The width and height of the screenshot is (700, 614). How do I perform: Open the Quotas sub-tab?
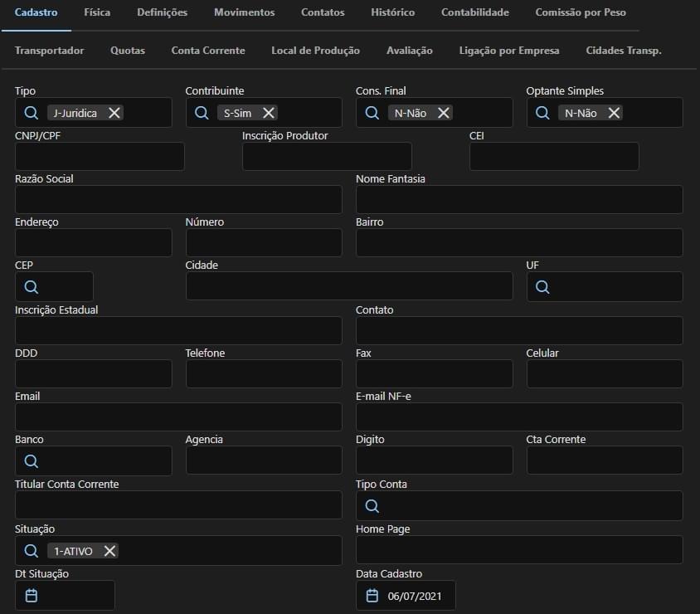(128, 51)
